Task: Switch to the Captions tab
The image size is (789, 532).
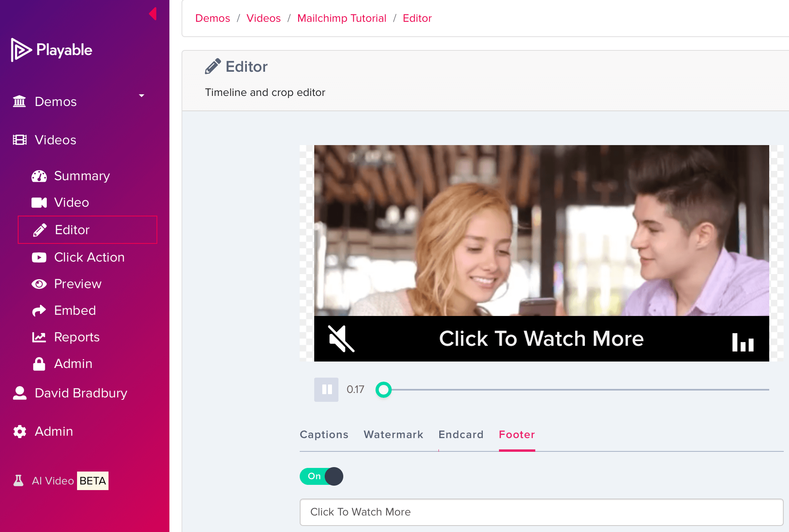Action: coord(324,434)
